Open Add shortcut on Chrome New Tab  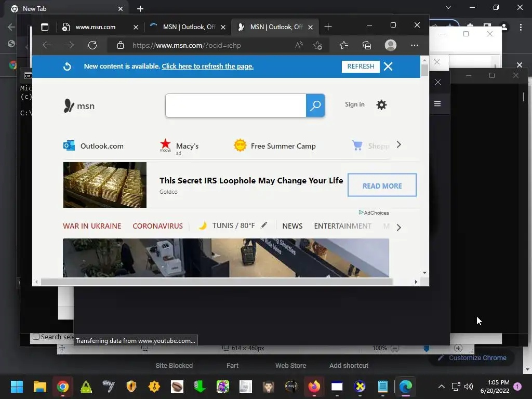[x=349, y=365]
